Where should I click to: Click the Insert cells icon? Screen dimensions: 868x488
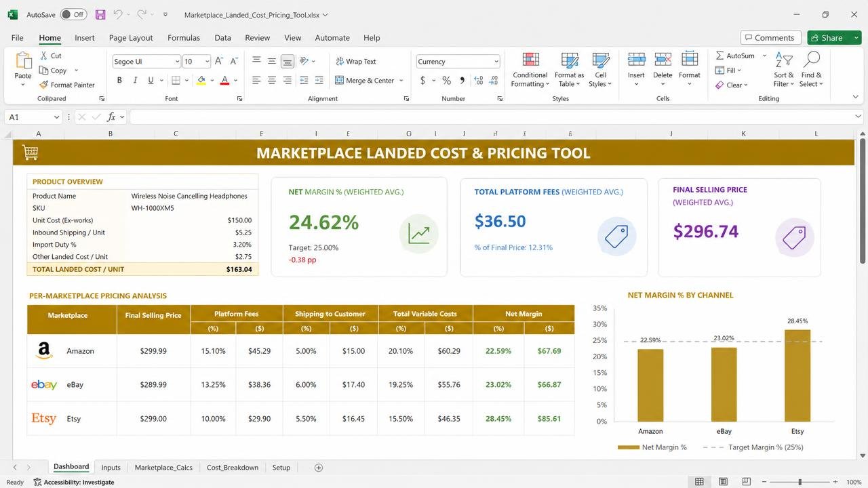point(636,60)
